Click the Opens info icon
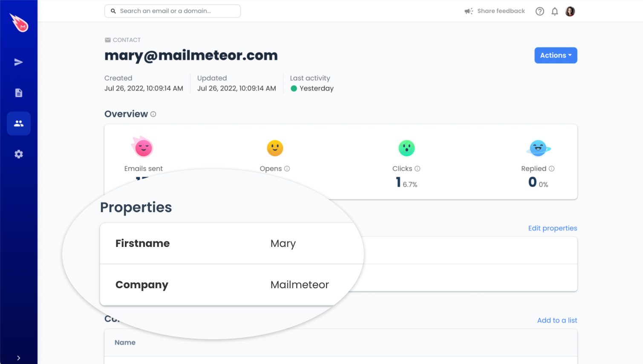The width and height of the screenshot is (643, 364). tap(287, 169)
